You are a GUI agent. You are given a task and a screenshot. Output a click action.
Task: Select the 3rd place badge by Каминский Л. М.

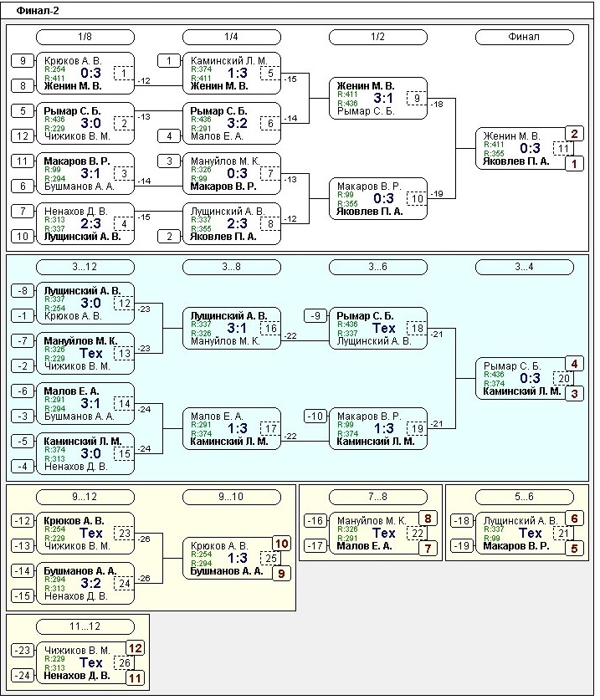coord(574,393)
